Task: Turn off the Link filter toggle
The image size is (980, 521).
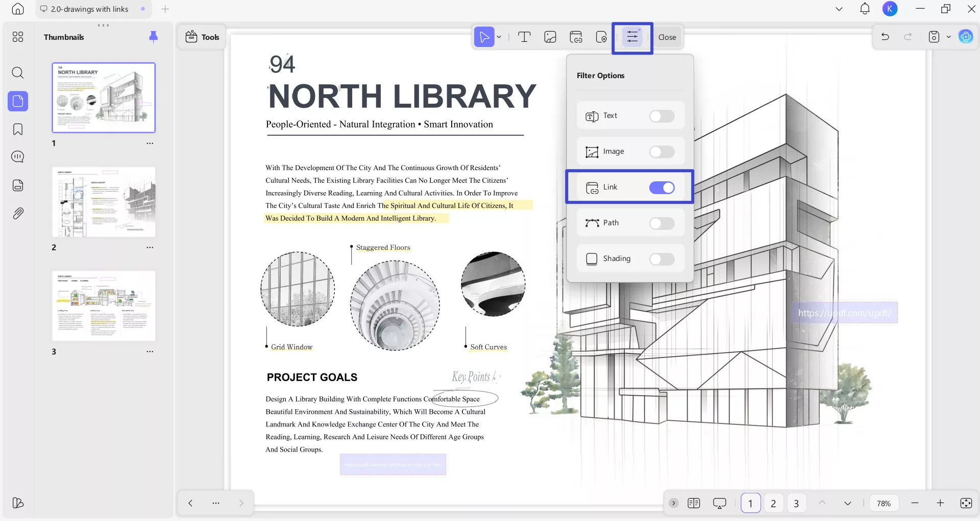Action: tap(661, 188)
